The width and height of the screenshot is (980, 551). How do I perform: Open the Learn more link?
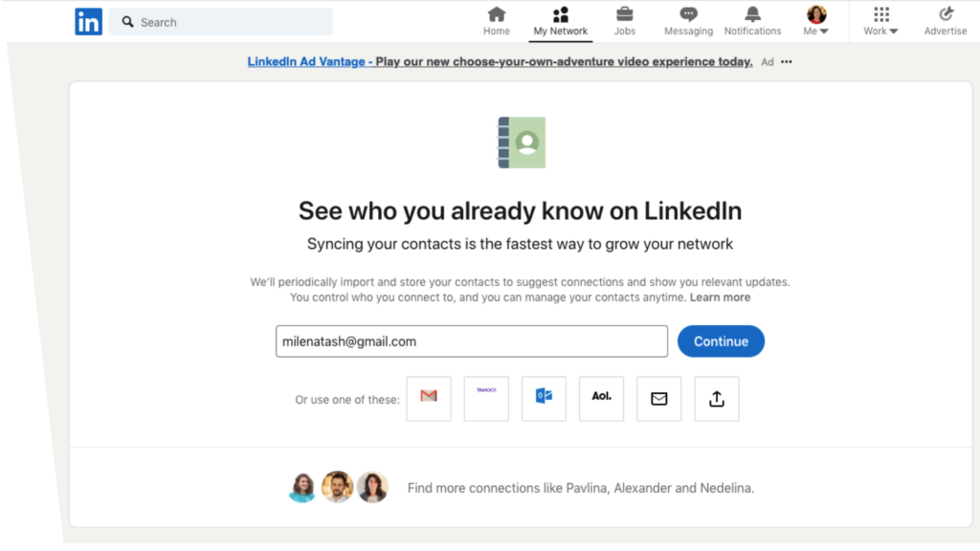click(x=720, y=298)
